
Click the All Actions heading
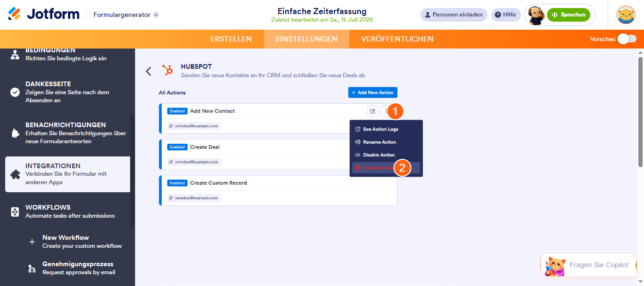point(172,93)
